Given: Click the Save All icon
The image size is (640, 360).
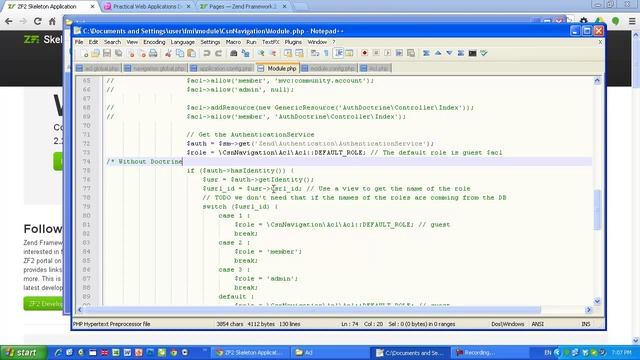Looking at the screenshot, I should pyautogui.click(x=118, y=53).
